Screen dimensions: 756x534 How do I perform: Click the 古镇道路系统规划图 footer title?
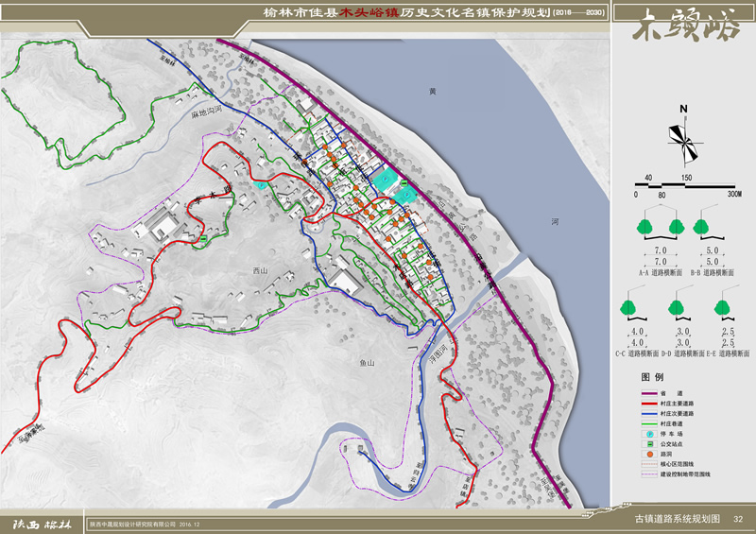point(677,519)
